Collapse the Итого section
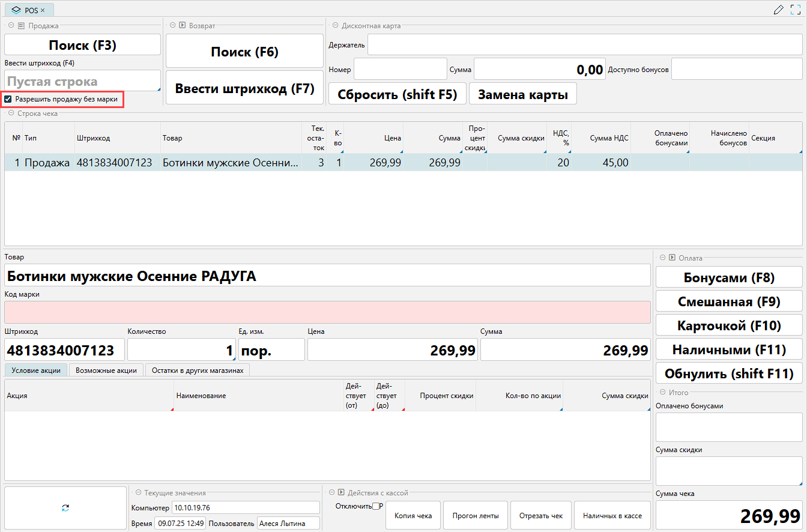Image resolution: width=807 pixels, height=532 pixels. coord(662,392)
